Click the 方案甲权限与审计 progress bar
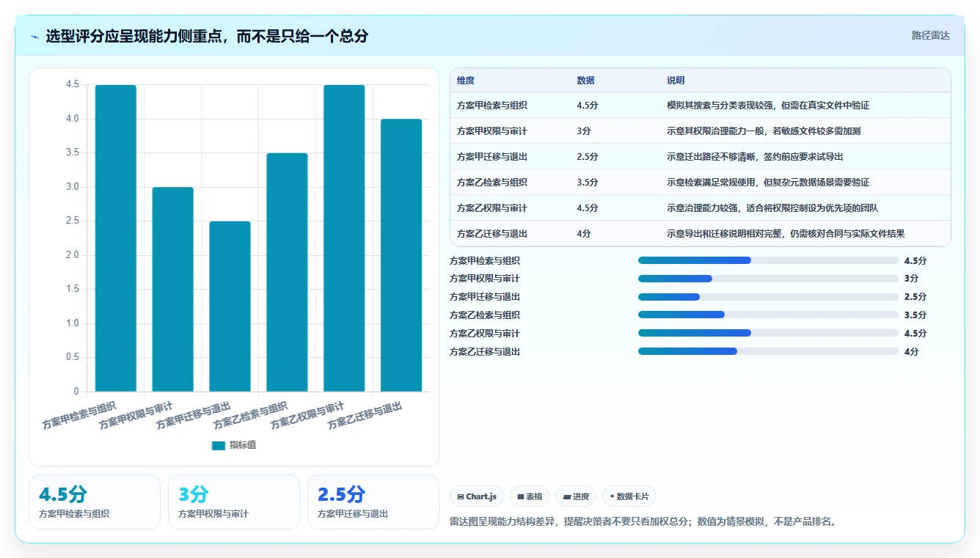 coord(768,279)
